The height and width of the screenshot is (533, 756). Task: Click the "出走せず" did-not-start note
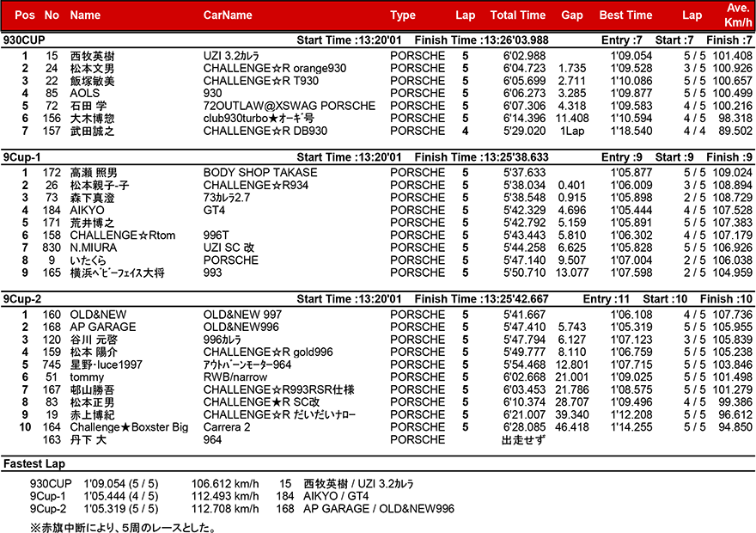tap(523, 440)
